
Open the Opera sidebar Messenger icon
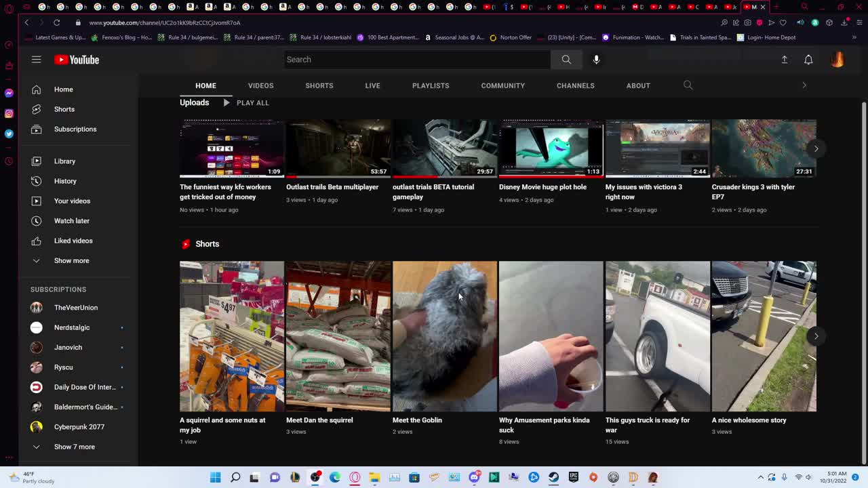click(9, 93)
